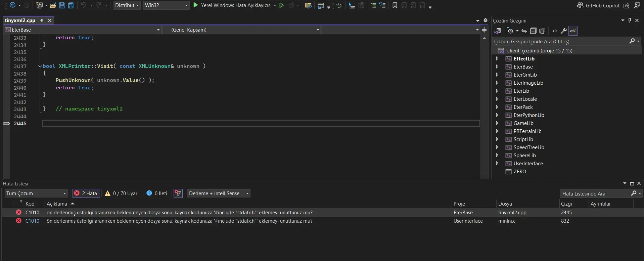Viewport: 644px width, 261px height.
Task: Click Collapse All icon in Solution Explorer
Action: pyautogui.click(x=533, y=31)
